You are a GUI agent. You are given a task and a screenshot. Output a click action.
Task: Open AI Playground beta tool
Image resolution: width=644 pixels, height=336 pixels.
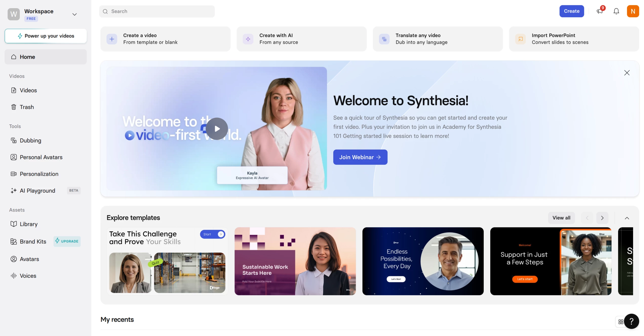(x=37, y=191)
